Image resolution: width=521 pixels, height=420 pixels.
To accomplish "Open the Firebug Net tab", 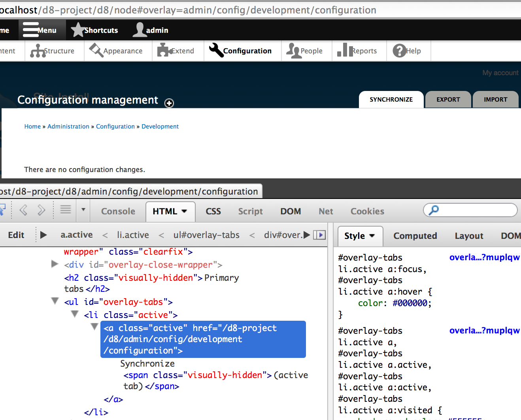I will click(326, 212).
